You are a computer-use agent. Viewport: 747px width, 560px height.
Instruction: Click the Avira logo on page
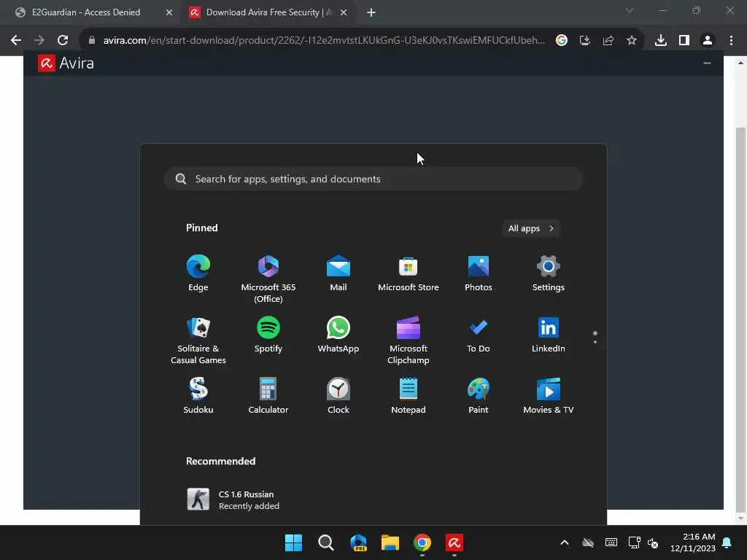coord(66,63)
